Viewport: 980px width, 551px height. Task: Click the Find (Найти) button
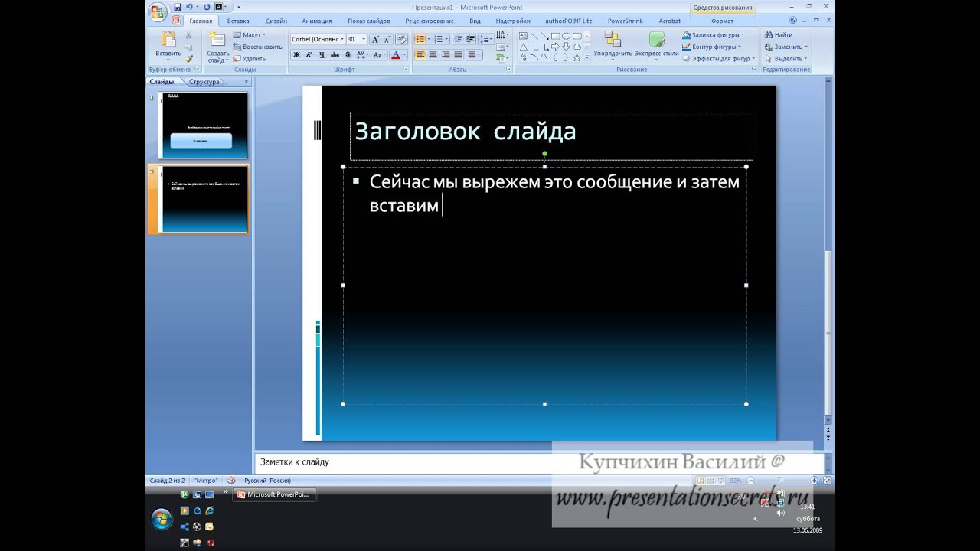pos(777,35)
